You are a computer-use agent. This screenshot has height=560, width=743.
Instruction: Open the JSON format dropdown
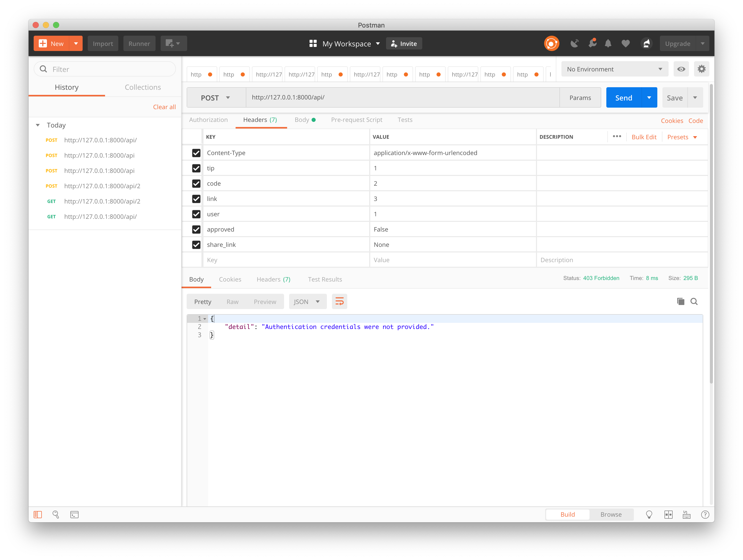307,302
